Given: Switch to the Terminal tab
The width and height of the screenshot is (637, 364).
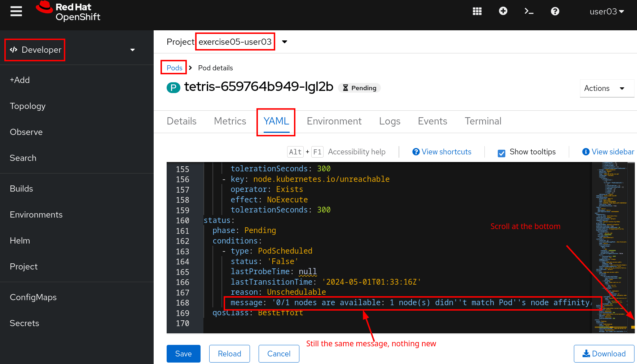Looking at the screenshot, I should click(x=483, y=121).
